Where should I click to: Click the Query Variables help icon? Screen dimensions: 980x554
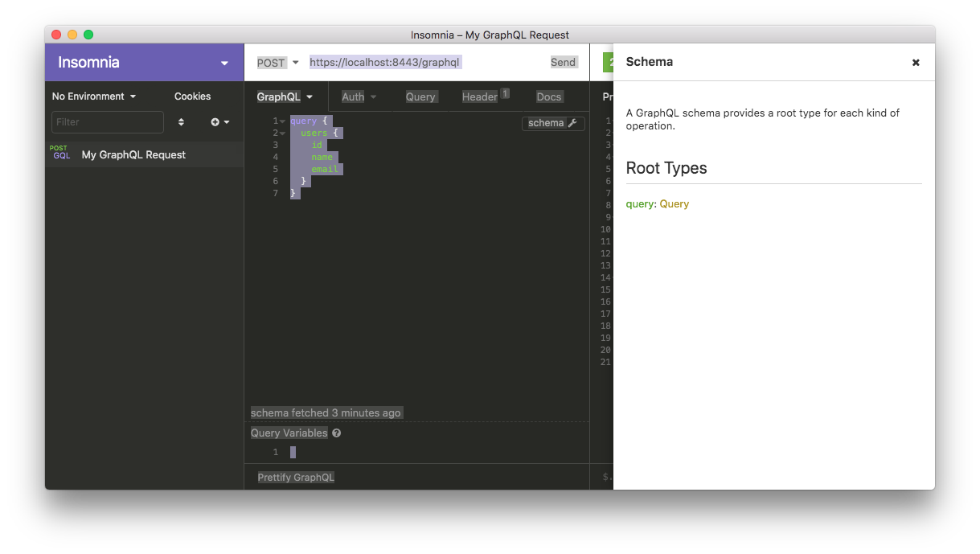click(x=336, y=433)
